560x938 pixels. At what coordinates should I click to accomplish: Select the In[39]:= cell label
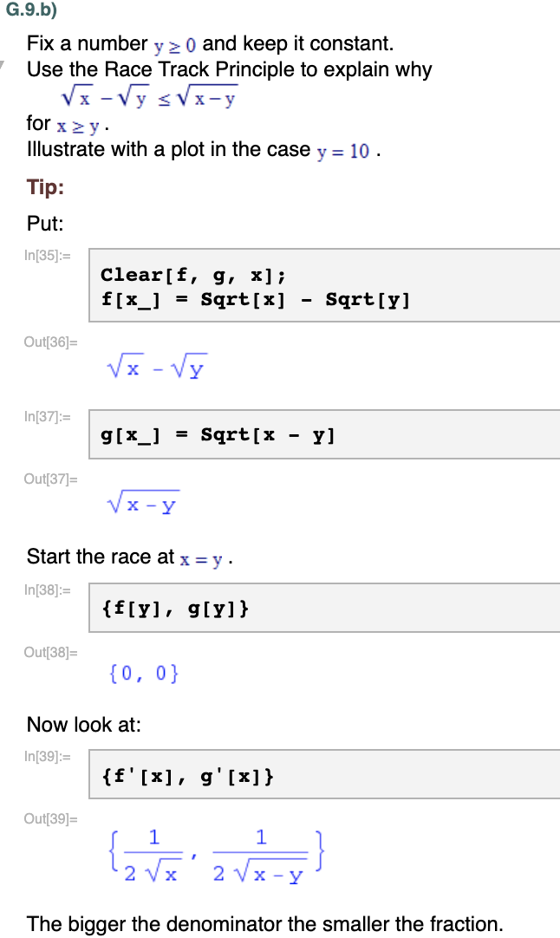(48, 756)
